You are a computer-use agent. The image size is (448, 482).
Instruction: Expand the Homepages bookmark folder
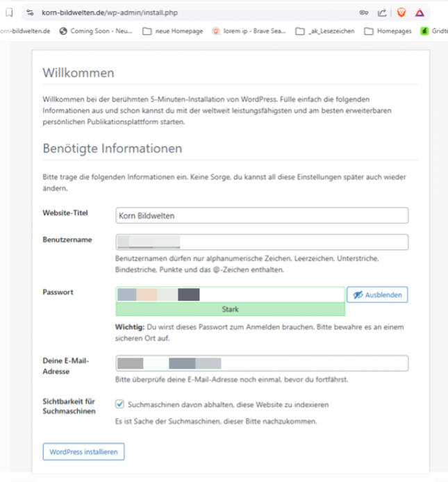click(x=388, y=31)
